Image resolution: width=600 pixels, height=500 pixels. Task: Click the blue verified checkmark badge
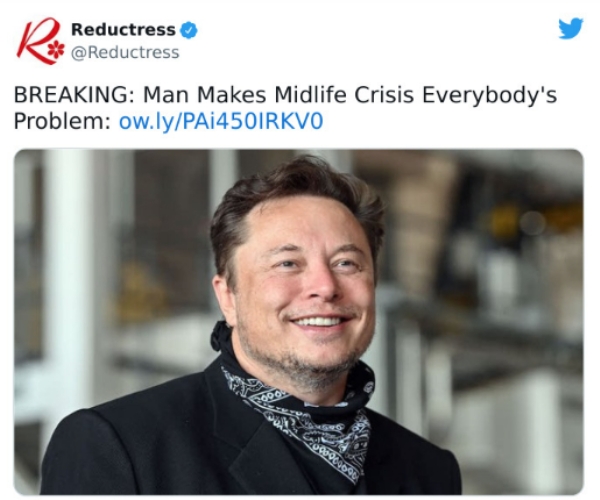pos(189,30)
